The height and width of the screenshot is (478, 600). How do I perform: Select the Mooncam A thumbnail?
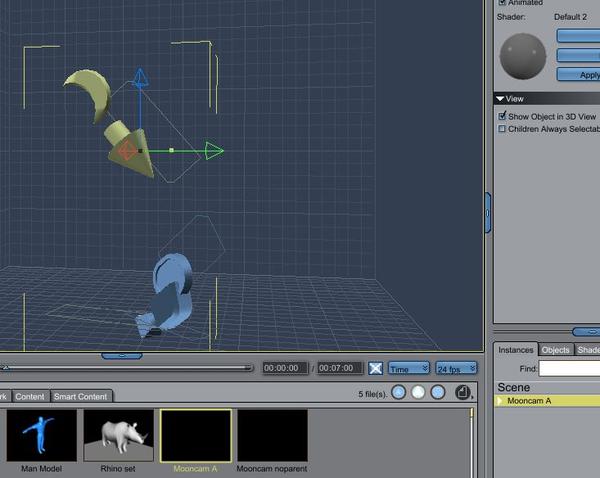point(196,436)
